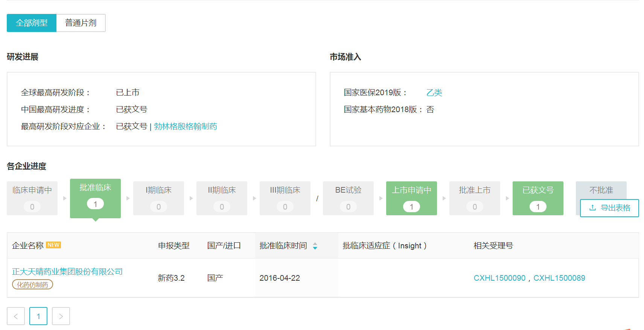Click the 化药仿制药 tag
Viewport: 644px width, 330px height.
(32, 285)
